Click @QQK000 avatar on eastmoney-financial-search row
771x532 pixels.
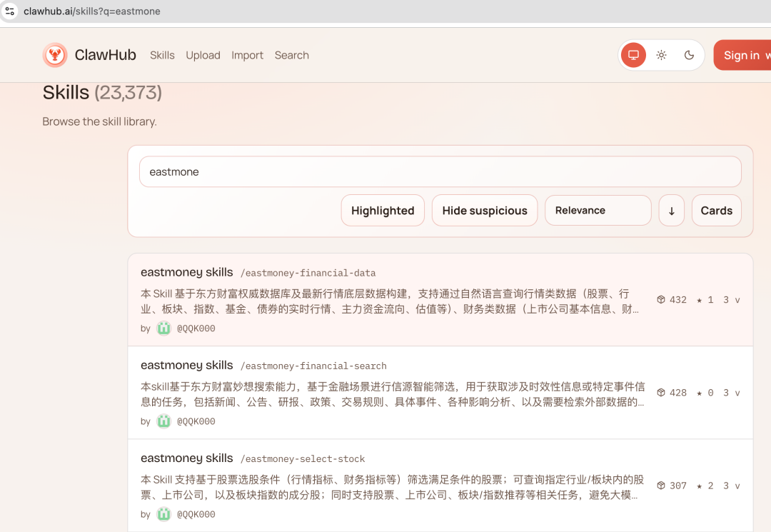pos(163,421)
